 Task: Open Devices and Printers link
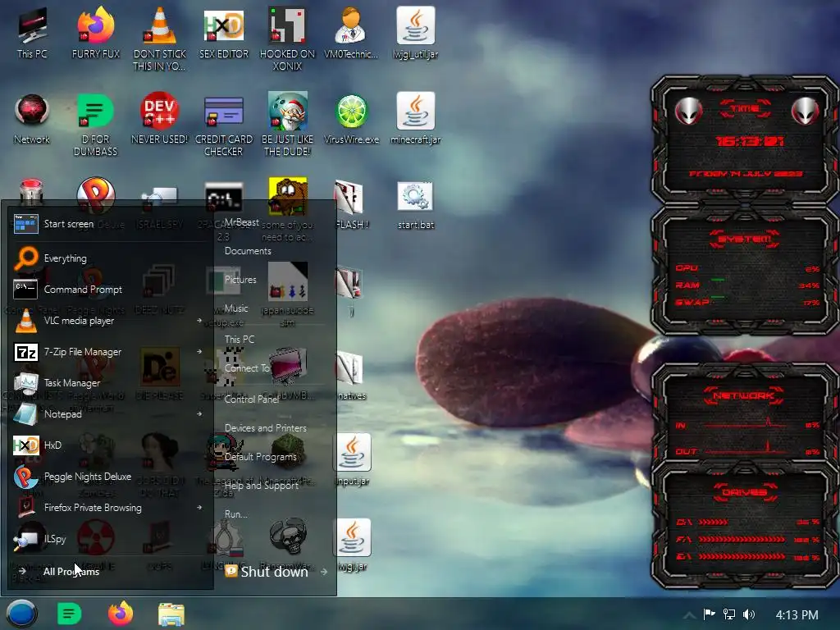266,428
